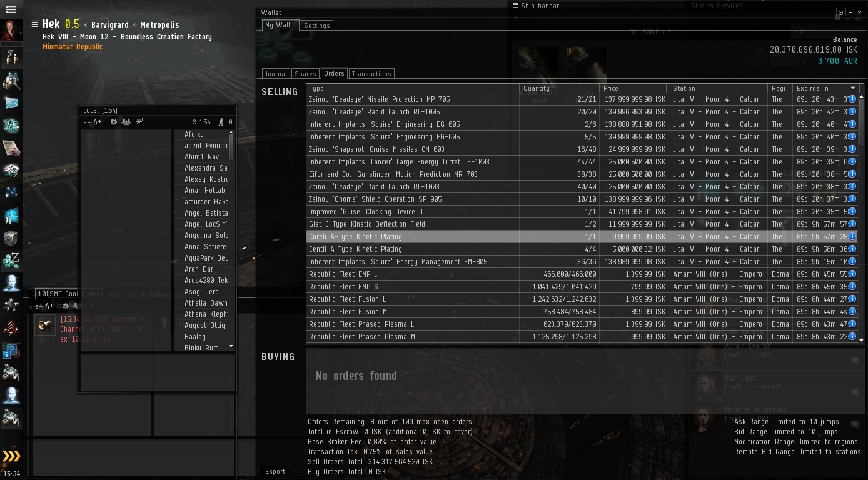Sort orders by the Quantity column header

(559, 88)
